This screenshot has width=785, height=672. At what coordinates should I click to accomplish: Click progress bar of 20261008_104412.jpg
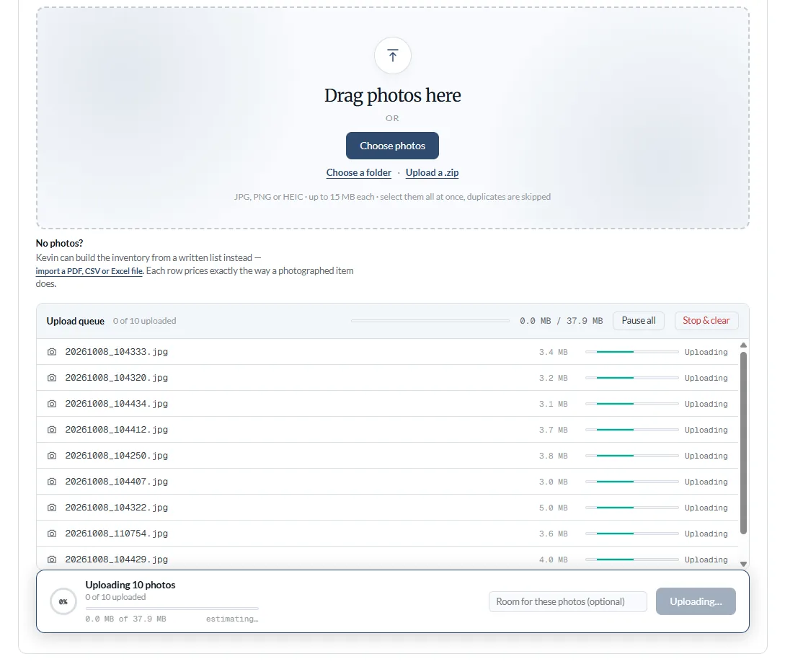631,430
